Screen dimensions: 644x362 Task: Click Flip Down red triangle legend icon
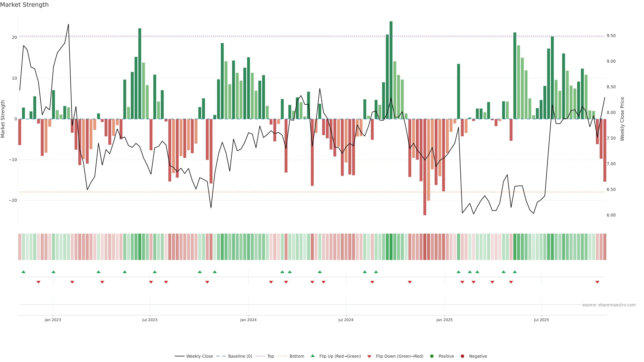tap(369, 356)
